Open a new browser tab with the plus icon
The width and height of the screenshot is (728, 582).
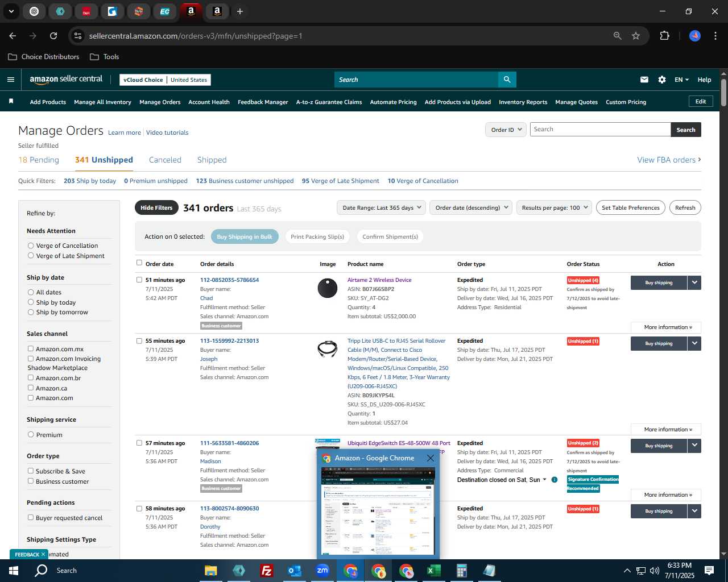240,11
